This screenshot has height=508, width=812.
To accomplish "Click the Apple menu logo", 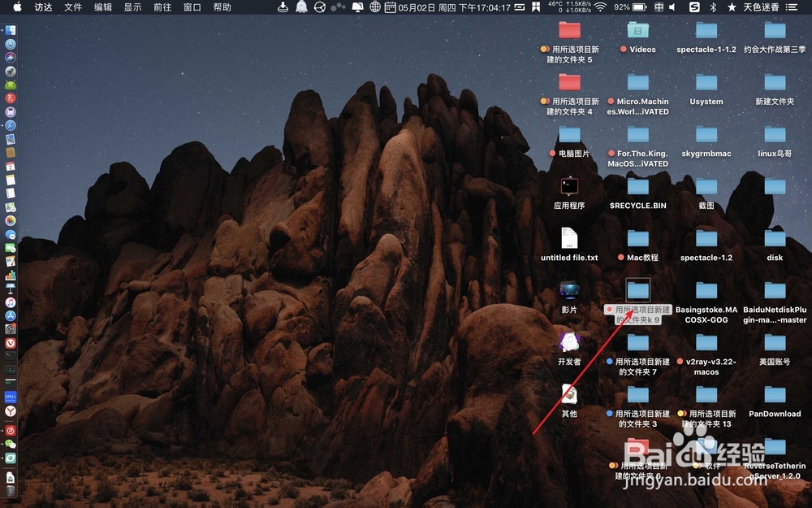I will pos(17,7).
